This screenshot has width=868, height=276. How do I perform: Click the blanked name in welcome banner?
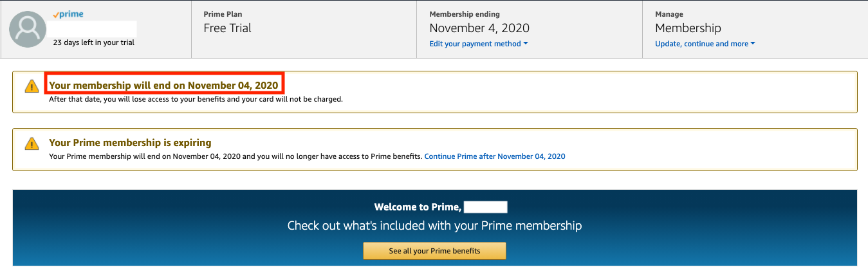click(x=485, y=207)
